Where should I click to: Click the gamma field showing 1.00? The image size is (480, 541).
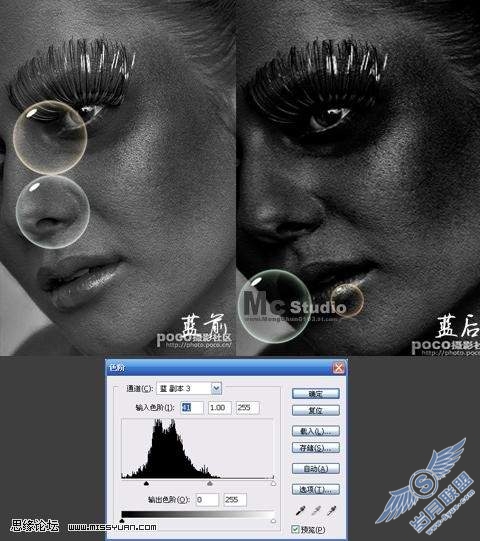click(x=219, y=407)
